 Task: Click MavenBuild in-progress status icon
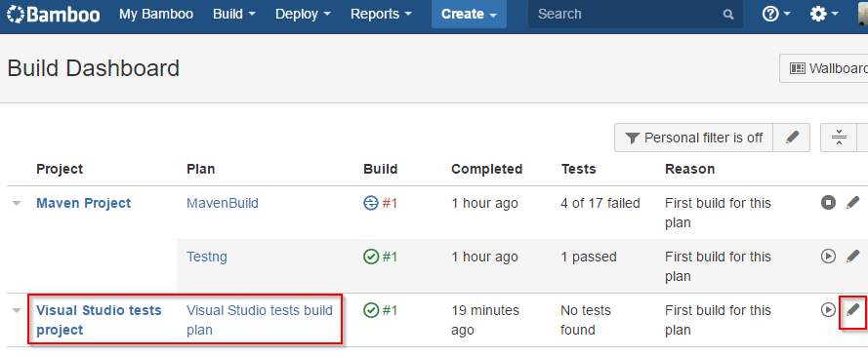(370, 203)
